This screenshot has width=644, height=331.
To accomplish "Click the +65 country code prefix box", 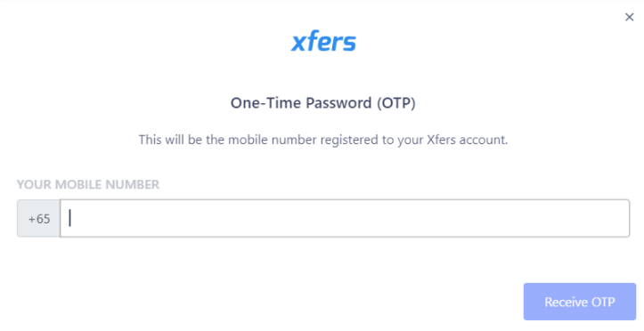I will tap(38, 218).
